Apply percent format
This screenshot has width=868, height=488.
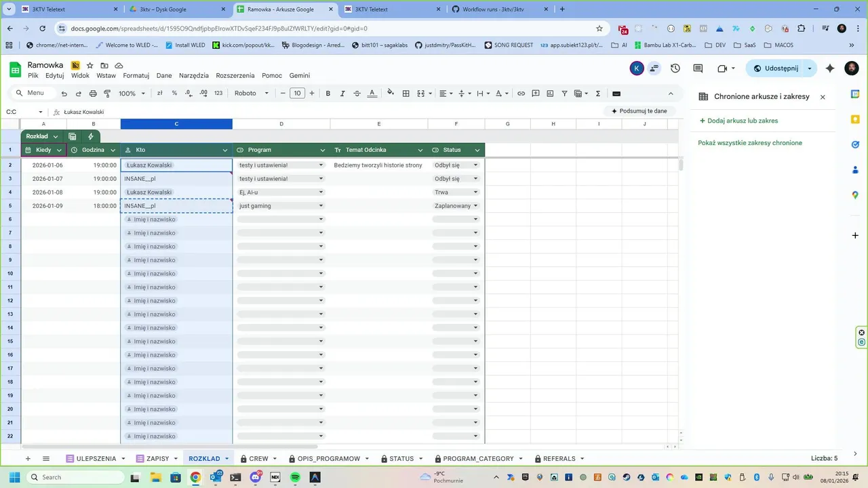tap(174, 94)
